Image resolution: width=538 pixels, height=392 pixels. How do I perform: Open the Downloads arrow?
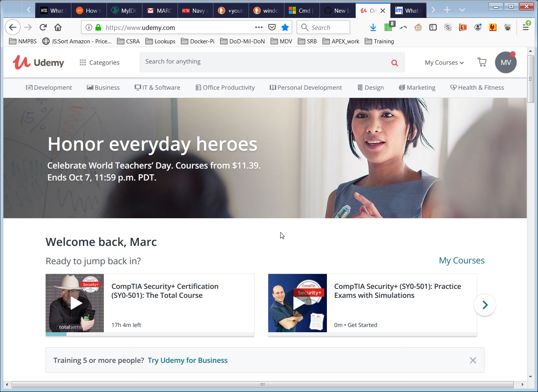[373, 27]
